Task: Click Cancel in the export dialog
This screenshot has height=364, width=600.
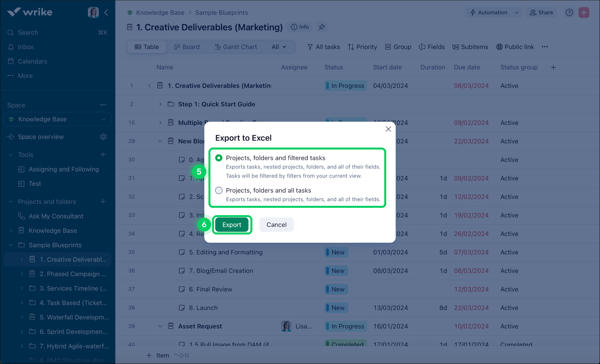Action: [x=276, y=225]
